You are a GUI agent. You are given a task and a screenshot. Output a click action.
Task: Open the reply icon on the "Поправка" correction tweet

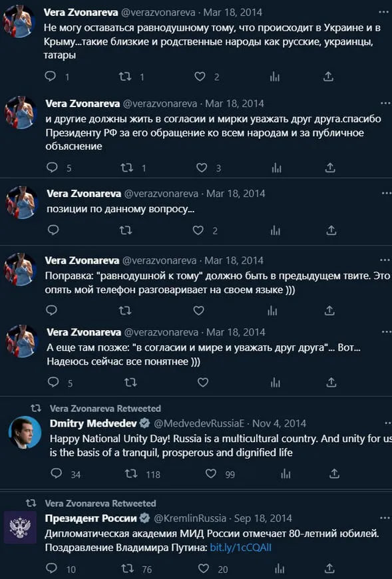53,309
